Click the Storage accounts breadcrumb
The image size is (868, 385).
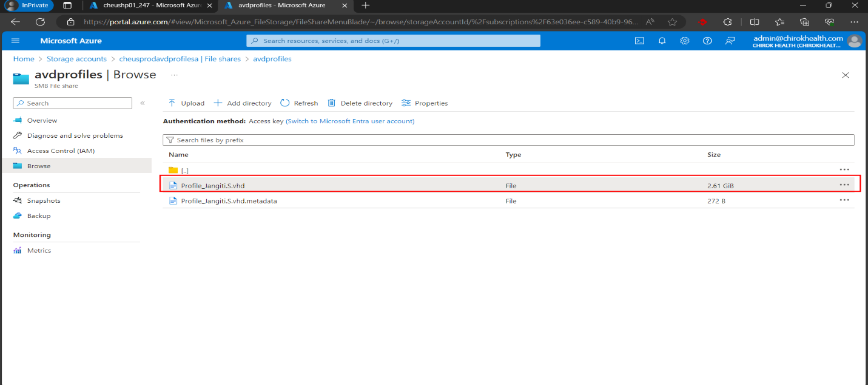pos(76,59)
